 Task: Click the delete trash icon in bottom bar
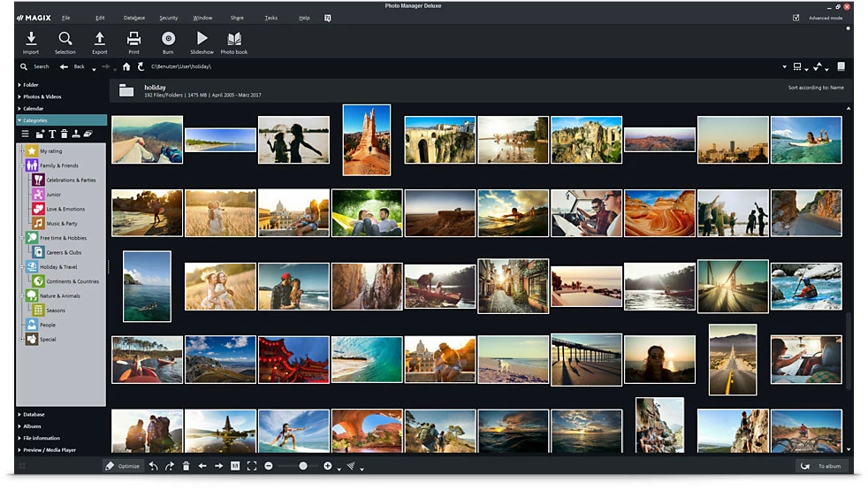[x=186, y=465]
